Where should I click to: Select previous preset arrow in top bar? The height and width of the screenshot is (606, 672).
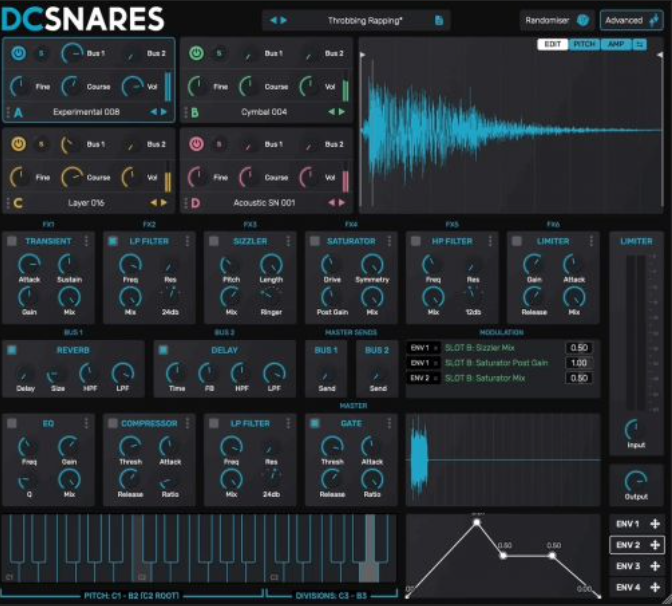tap(273, 20)
